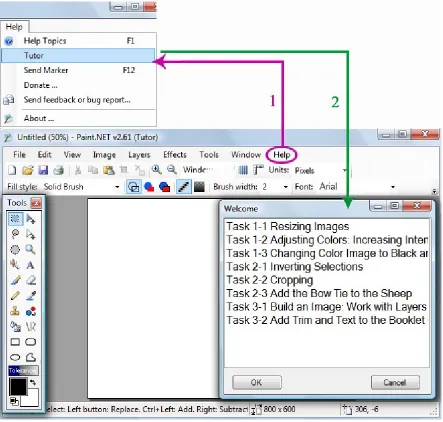The height and width of the screenshot is (422, 443).
Task: Open the Effects menu
Action: [x=175, y=155]
